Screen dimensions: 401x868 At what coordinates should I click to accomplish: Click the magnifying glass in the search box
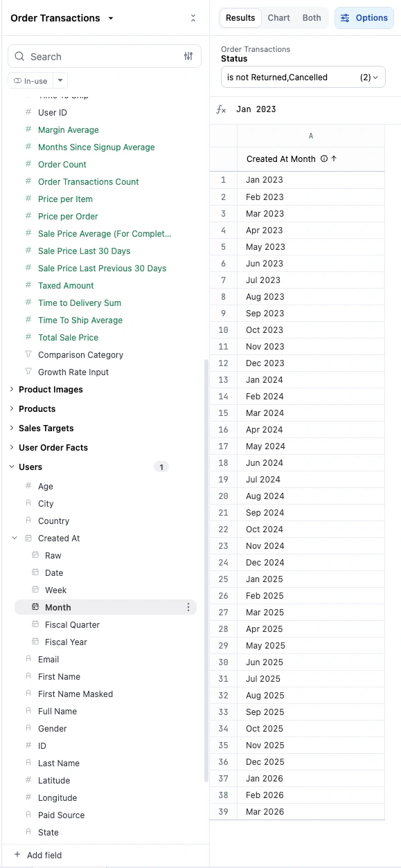point(17,56)
